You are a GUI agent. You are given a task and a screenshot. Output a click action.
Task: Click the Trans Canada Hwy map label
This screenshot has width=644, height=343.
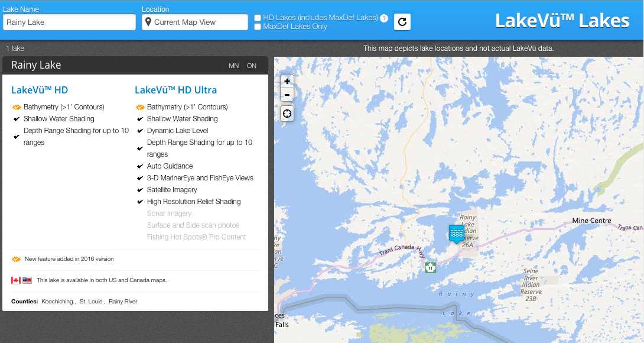(x=402, y=250)
